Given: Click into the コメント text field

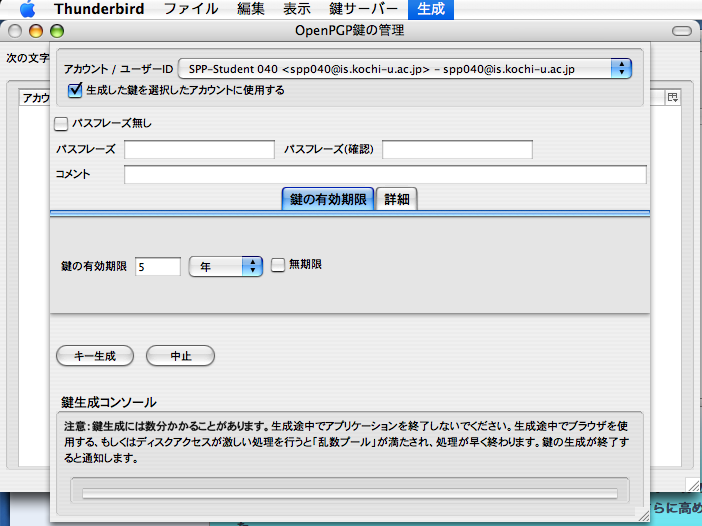Looking at the screenshot, I should (x=385, y=174).
